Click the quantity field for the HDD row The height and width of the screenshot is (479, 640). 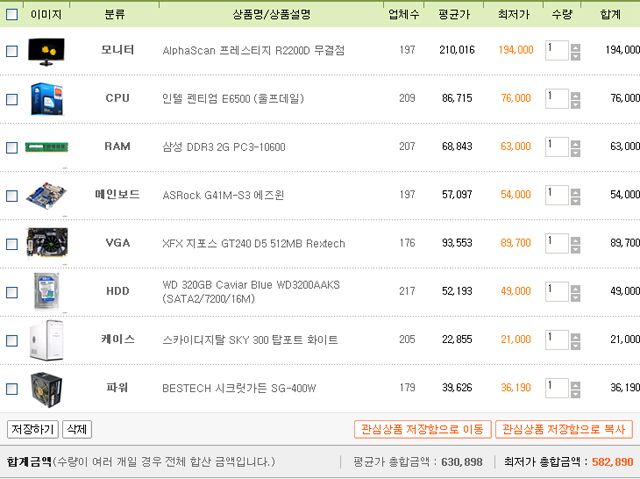pyautogui.click(x=557, y=292)
